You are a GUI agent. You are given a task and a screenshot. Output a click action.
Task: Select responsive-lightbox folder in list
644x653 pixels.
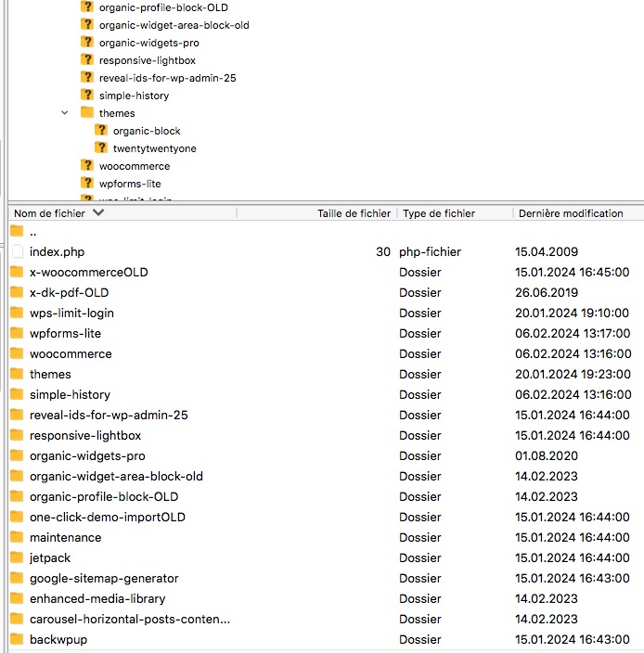pyautogui.click(x=85, y=435)
